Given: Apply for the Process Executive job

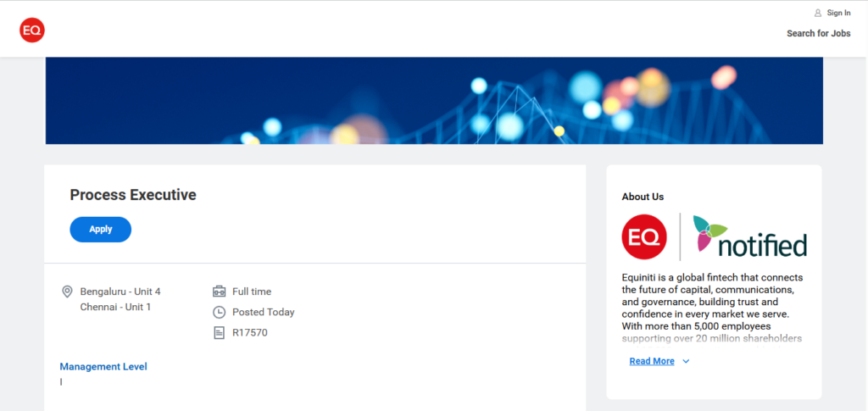Looking at the screenshot, I should click(x=101, y=229).
